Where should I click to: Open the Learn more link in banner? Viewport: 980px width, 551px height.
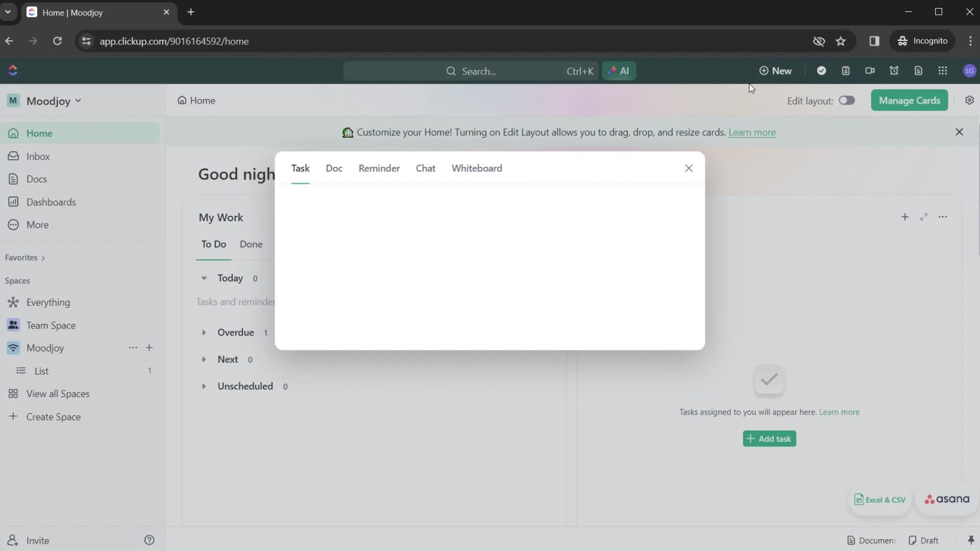point(752,133)
